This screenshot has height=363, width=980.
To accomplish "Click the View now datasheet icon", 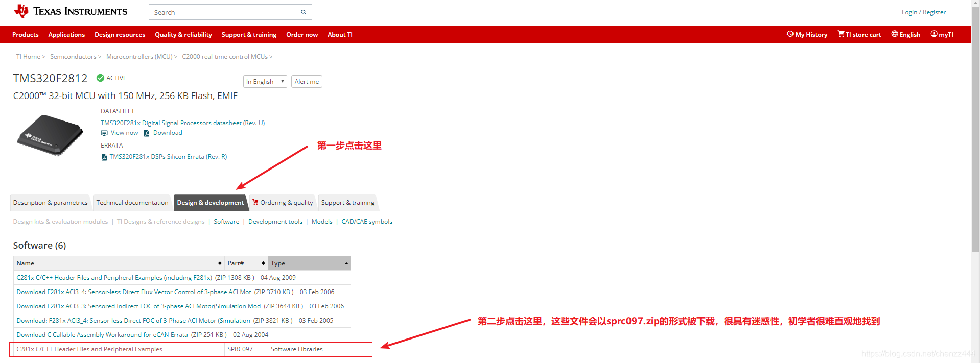I will pyautogui.click(x=104, y=133).
